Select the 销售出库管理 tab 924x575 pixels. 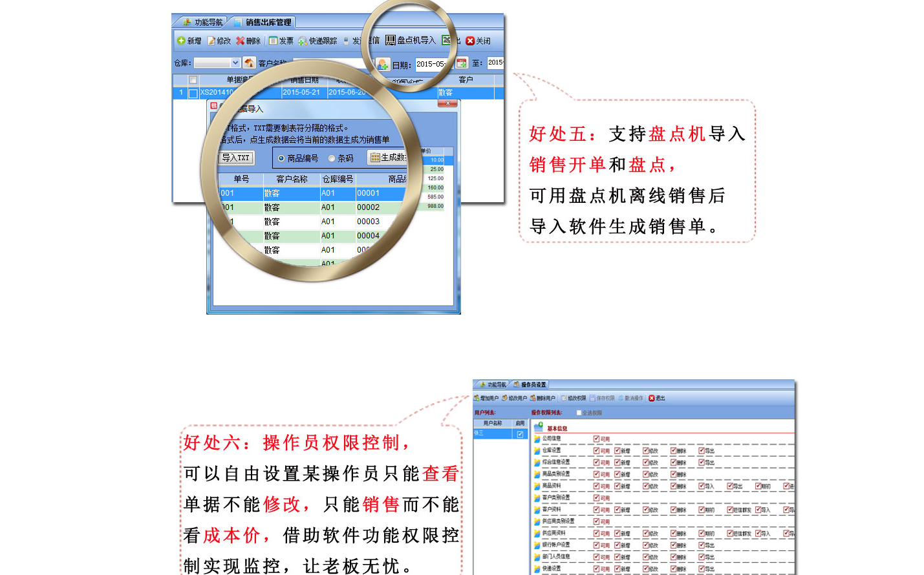(x=263, y=22)
